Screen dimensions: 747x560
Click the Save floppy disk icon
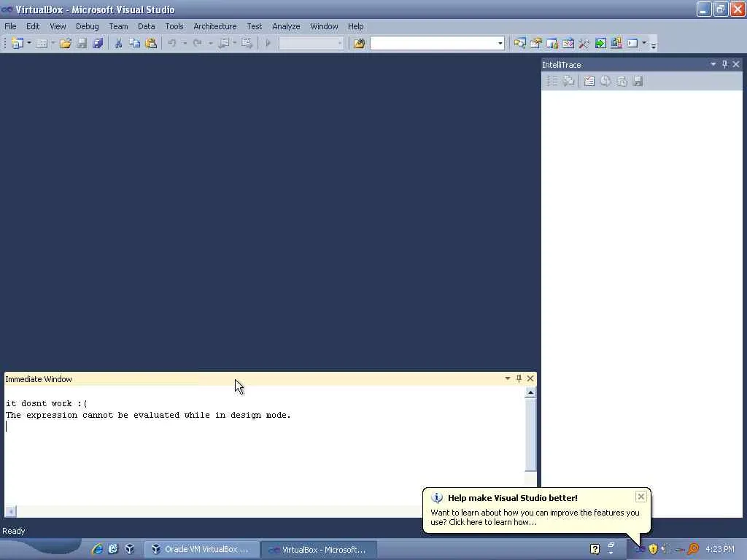click(x=82, y=43)
